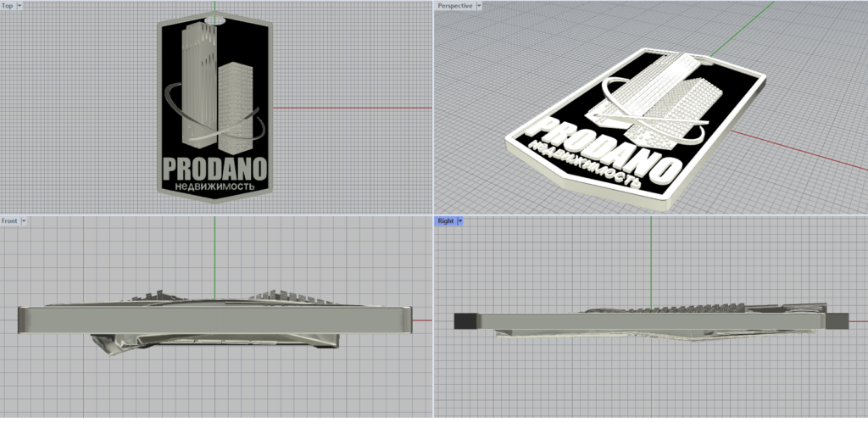Select the PRODANO text in Top view
868x423 pixels.
pos(214,166)
